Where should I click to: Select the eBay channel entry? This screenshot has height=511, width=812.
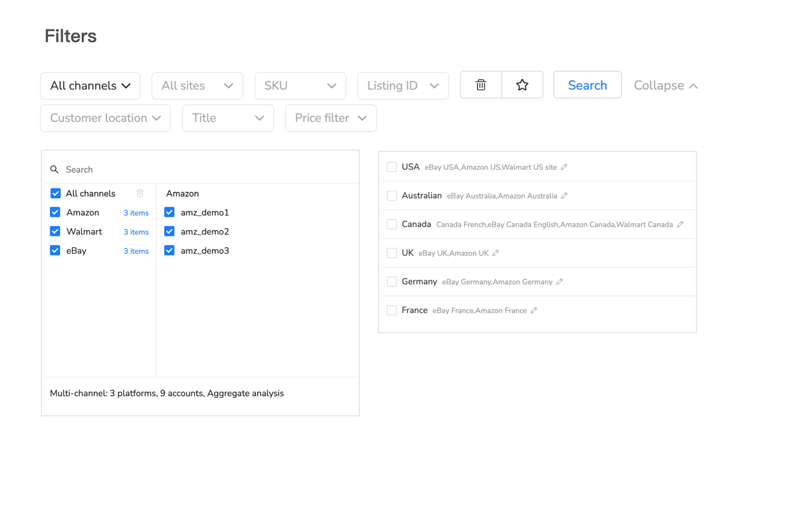click(77, 250)
